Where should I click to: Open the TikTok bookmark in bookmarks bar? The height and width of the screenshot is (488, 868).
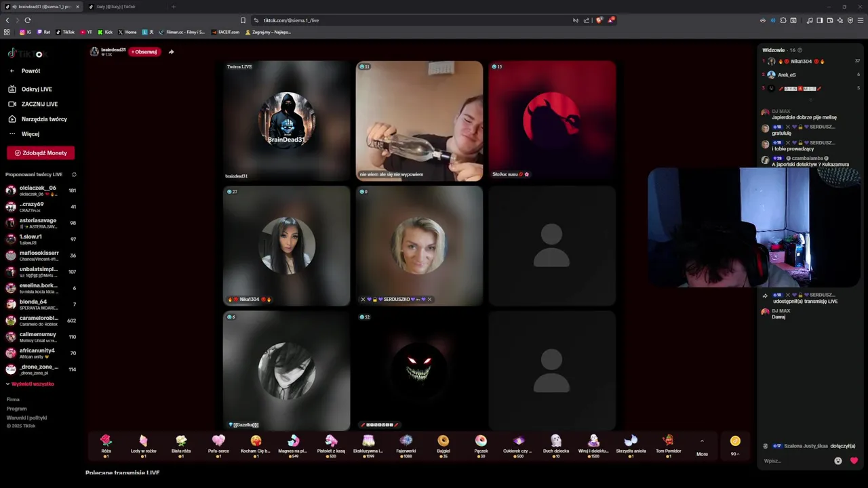click(65, 32)
